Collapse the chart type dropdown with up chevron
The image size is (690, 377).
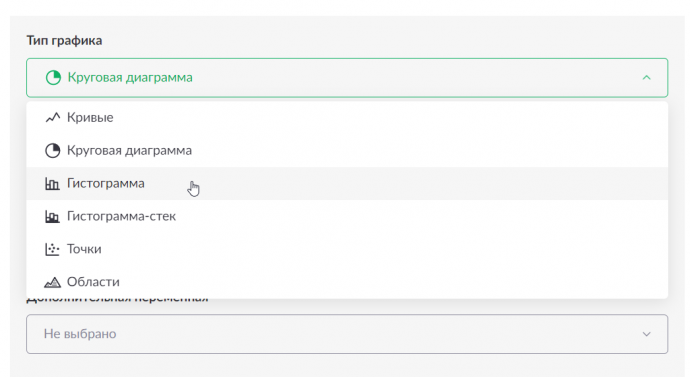646,77
